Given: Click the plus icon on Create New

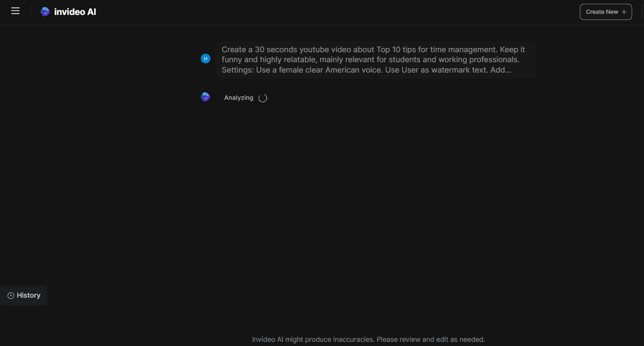Looking at the screenshot, I should click(624, 12).
